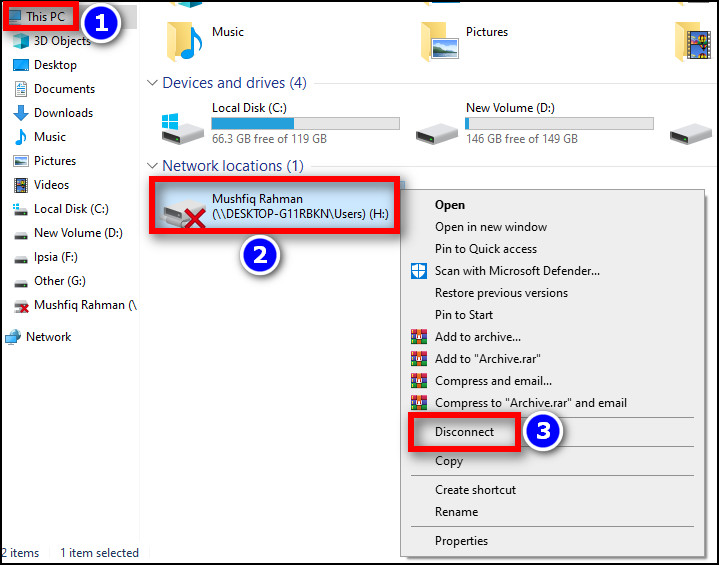Click the Microsoft Defender shield icon

(419, 271)
